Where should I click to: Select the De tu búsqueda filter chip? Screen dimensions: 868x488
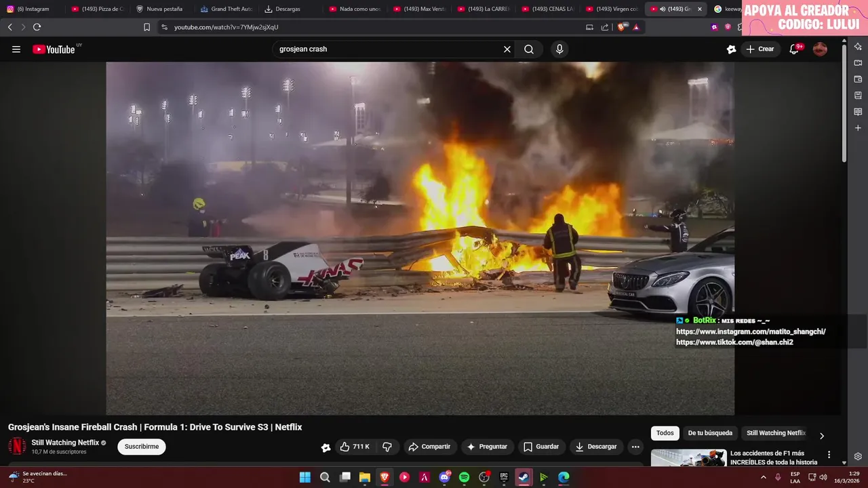point(710,433)
